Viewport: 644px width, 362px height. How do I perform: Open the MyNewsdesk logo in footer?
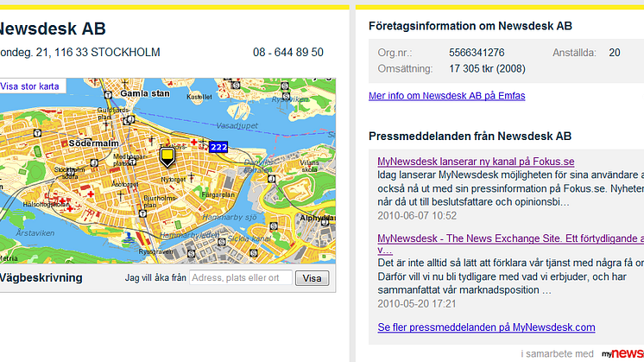click(x=622, y=353)
